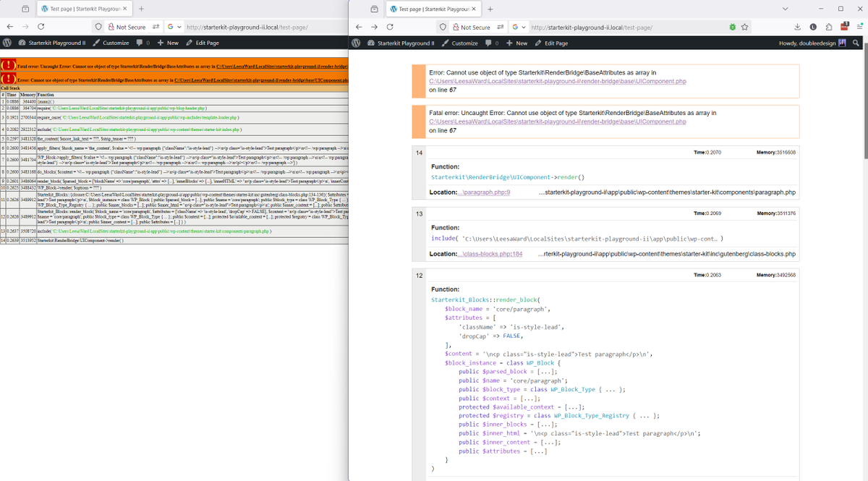The height and width of the screenshot is (481, 868).
Task: Click the Time:0.2070 value in frame 14
Action: [x=707, y=152]
